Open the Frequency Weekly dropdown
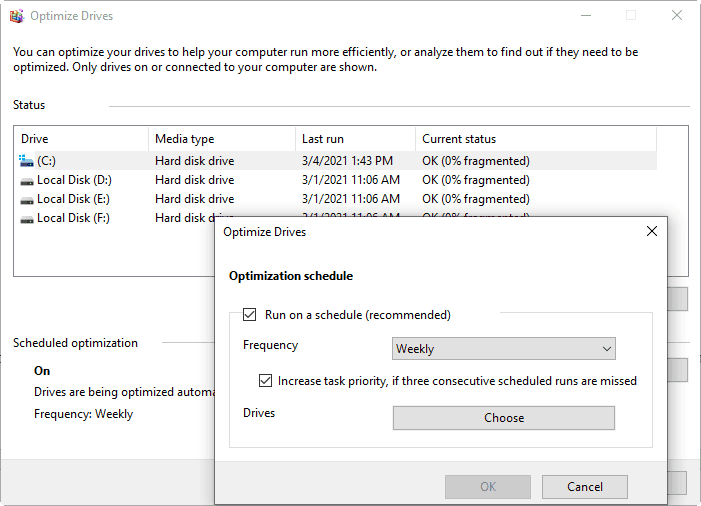Image resolution: width=701 pixels, height=506 pixels. 503,349
